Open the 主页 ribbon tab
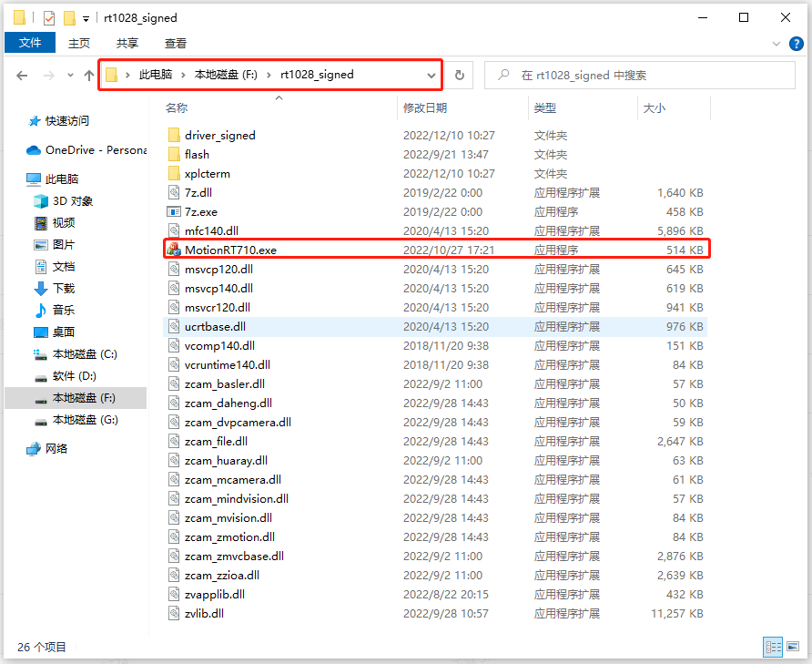This screenshot has width=812, height=664. pyautogui.click(x=79, y=44)
